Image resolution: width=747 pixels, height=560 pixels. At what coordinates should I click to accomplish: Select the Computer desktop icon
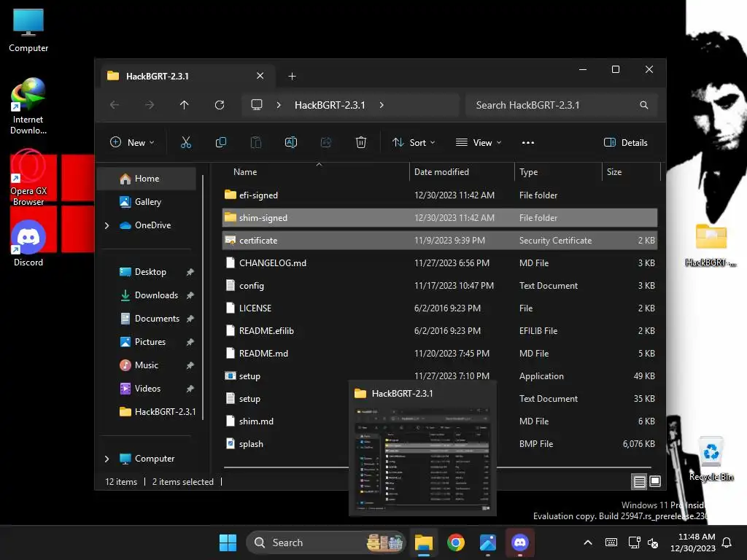(28, 31)
